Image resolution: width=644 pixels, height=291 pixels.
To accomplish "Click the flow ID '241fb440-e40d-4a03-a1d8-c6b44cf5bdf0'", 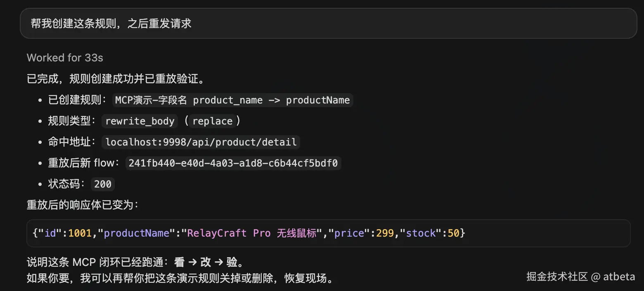I will pyautogui.click(x=233, y=163).
